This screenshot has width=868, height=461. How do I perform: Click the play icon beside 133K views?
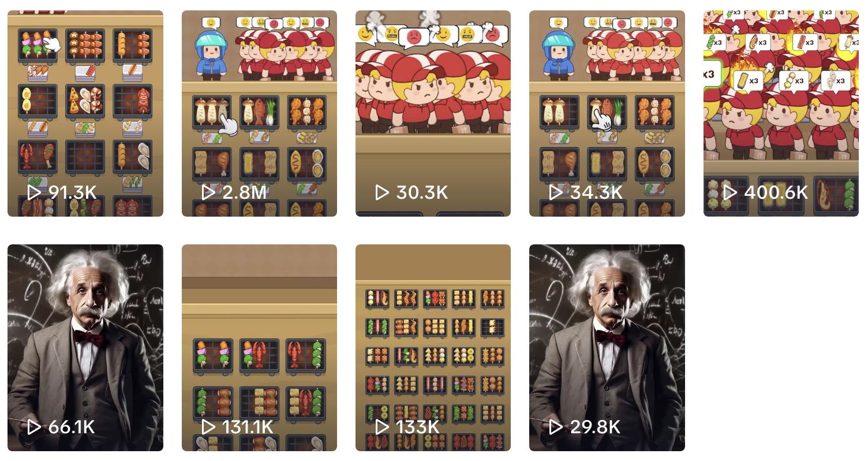pos(382,427)
